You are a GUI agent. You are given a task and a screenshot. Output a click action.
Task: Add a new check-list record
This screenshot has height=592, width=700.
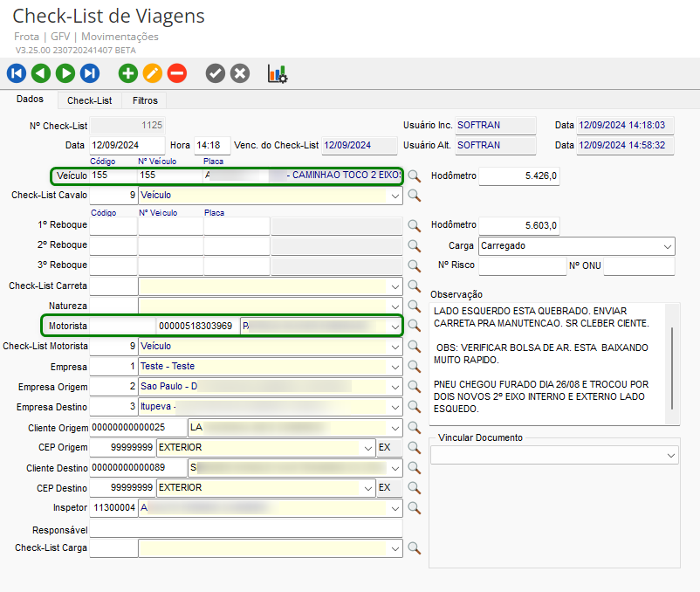(x=128, y=74)
